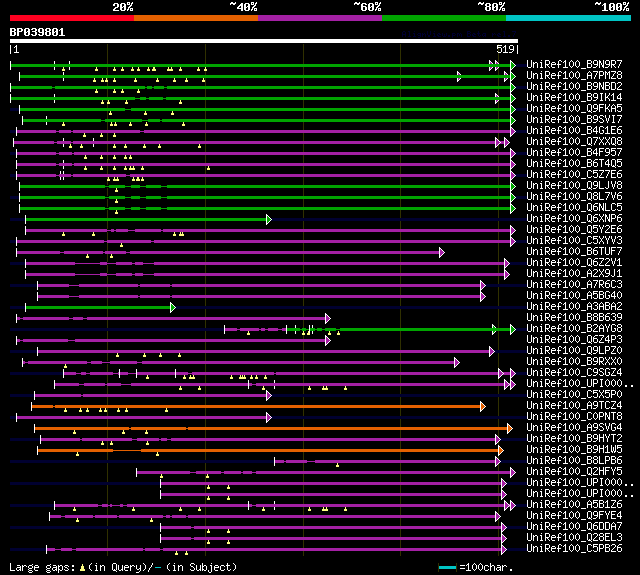Click the 519 end position label
Viewport: 640px width, 575px height.
point(505,49)
